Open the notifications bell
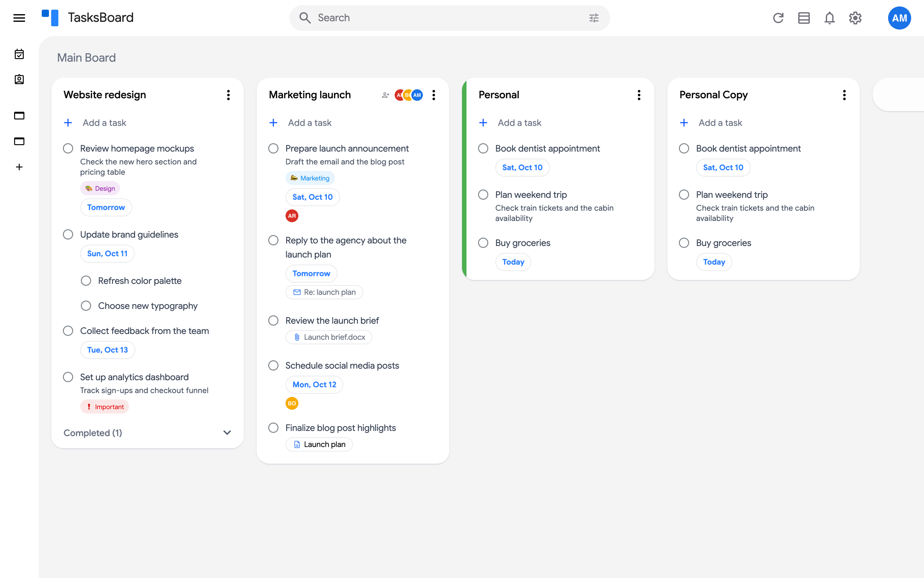The width and height of the screenshot is (924, 578). 829,18
